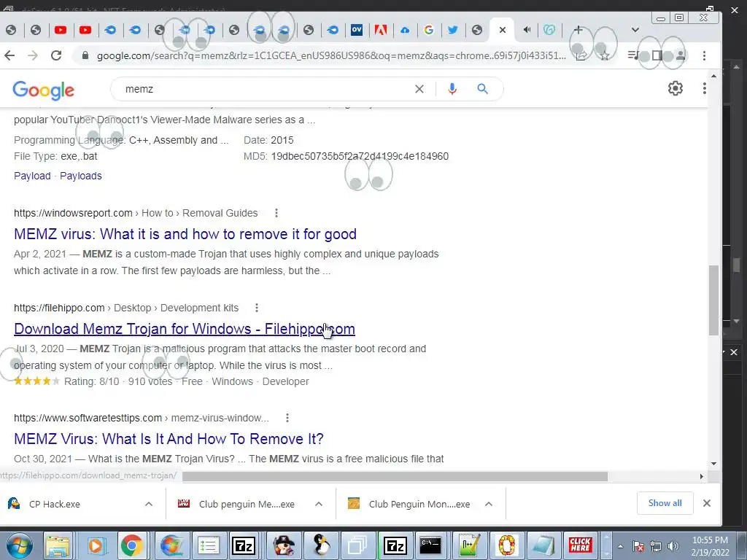Click the address bar URL
The width and height of the screenshot is (747, 560).
click(x=331, y=55)
